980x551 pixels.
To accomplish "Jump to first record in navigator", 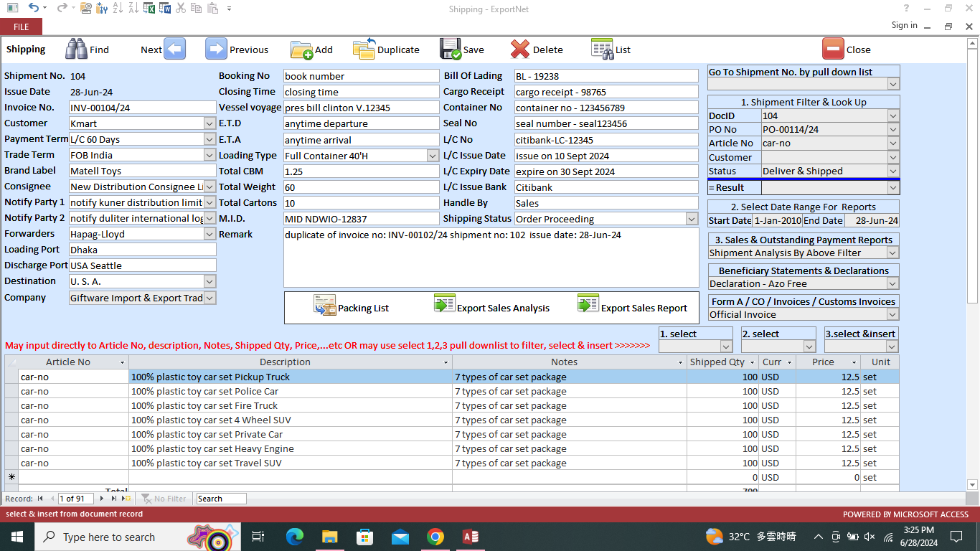I will (x=40, y=499).
